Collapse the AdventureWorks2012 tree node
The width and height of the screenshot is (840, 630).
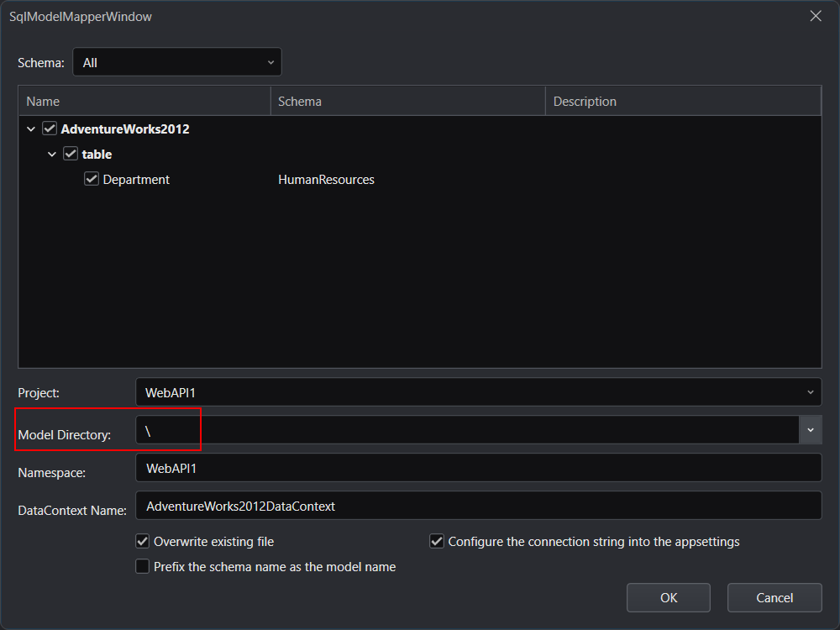(x=31, y=129)
